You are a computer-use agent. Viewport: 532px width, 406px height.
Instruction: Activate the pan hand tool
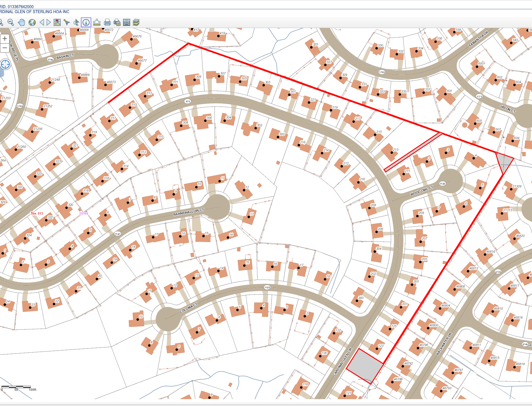tap(21, 22)
